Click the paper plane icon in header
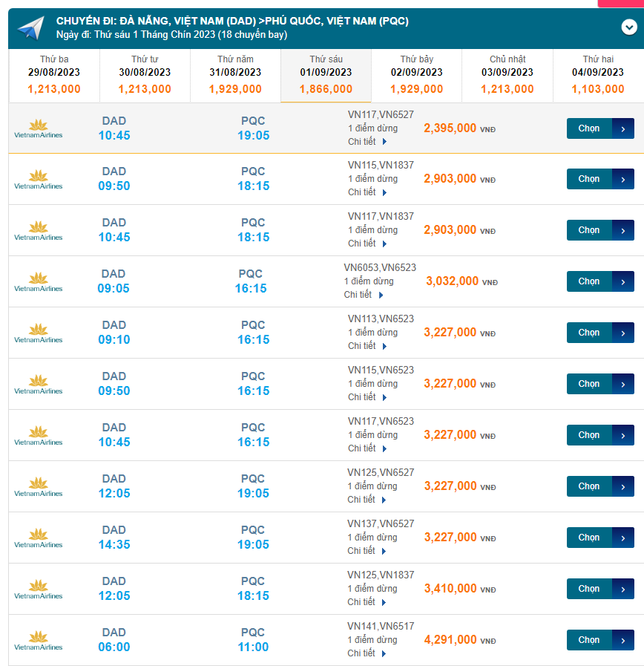This screenshot has width=644, height=666. tap(30, 28)
